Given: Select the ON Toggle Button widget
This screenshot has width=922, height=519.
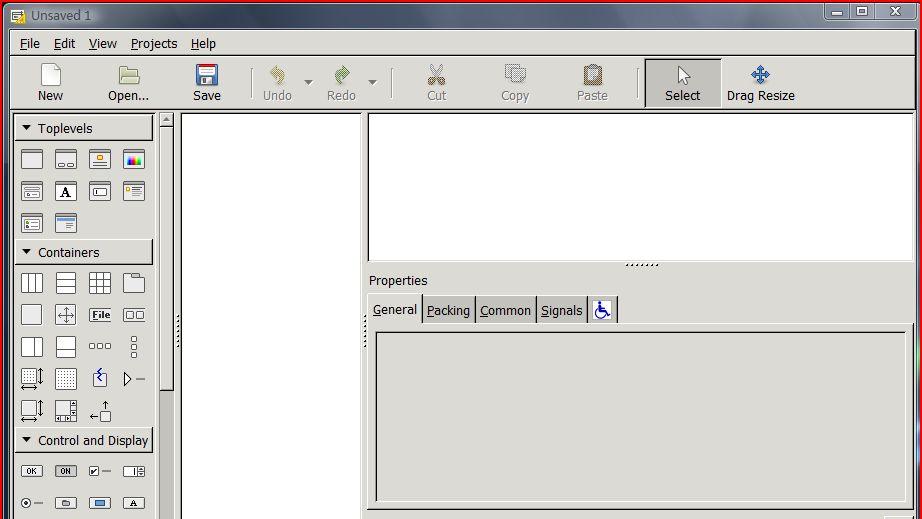Looking at the screenshot, I should 66,471.
